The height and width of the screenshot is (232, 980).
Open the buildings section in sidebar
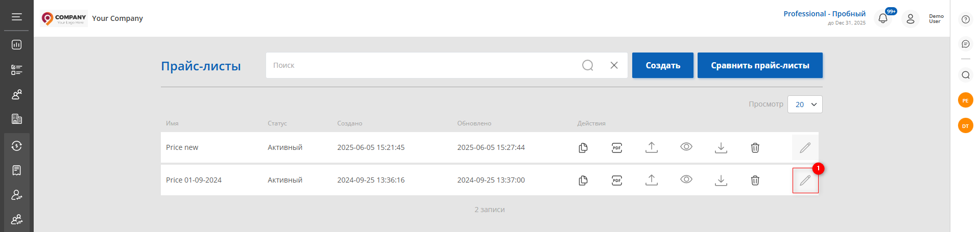click(17, 119)
